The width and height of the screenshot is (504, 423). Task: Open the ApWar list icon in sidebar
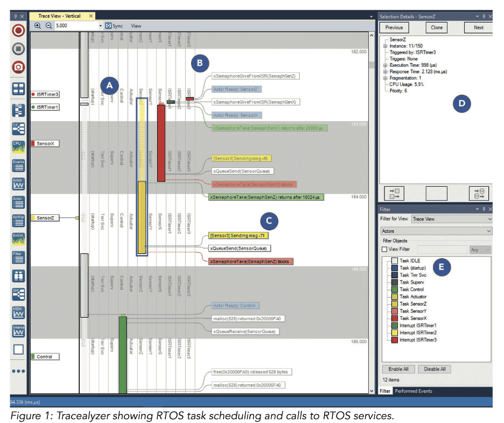18,220
